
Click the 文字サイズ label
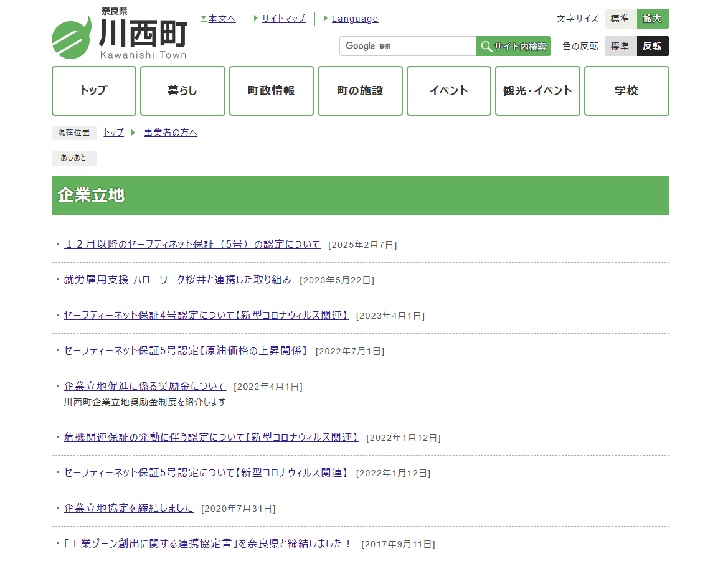tap(577, 19)
